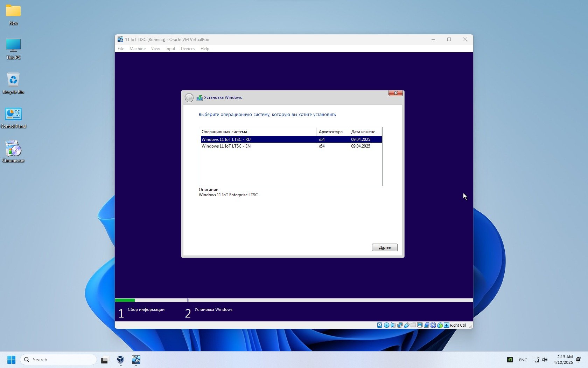Click the display status icon
Screen dimensions: 588x368
pos(420,325)
